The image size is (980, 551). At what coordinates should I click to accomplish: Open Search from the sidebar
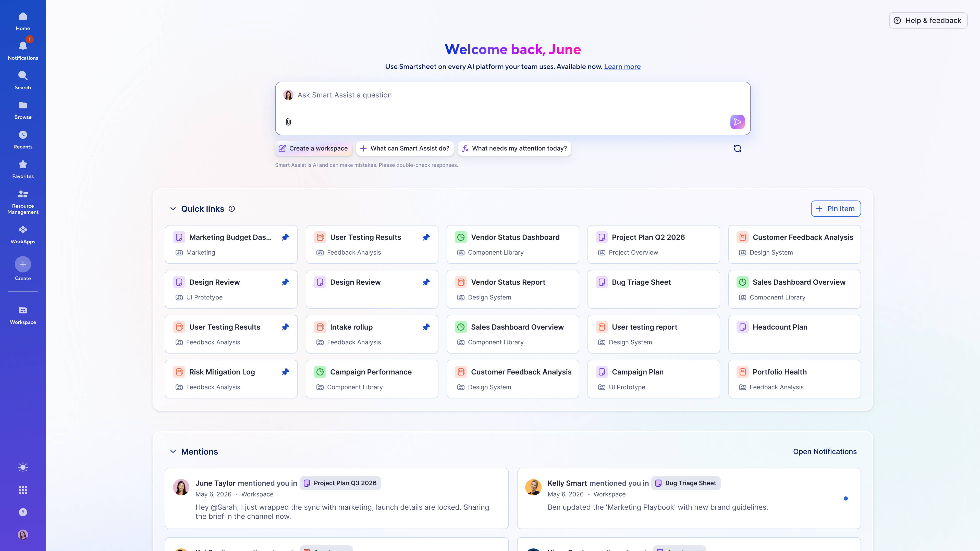tap(23, 81)
